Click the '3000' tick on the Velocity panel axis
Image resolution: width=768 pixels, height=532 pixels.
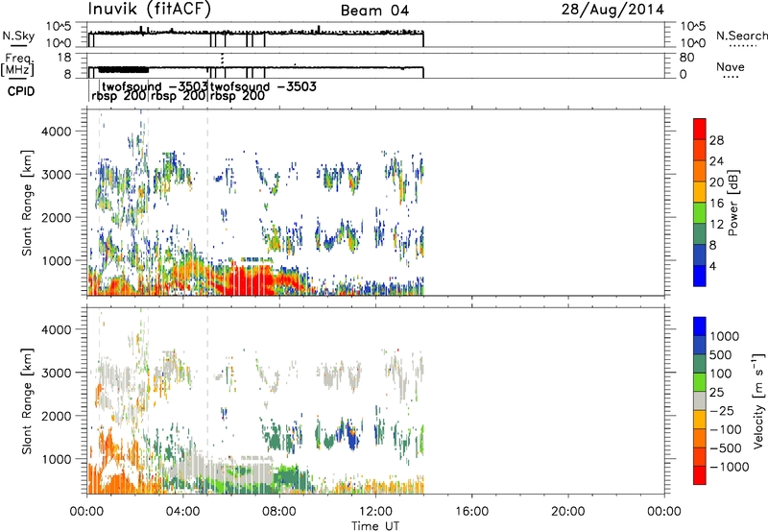coord(56,373)
